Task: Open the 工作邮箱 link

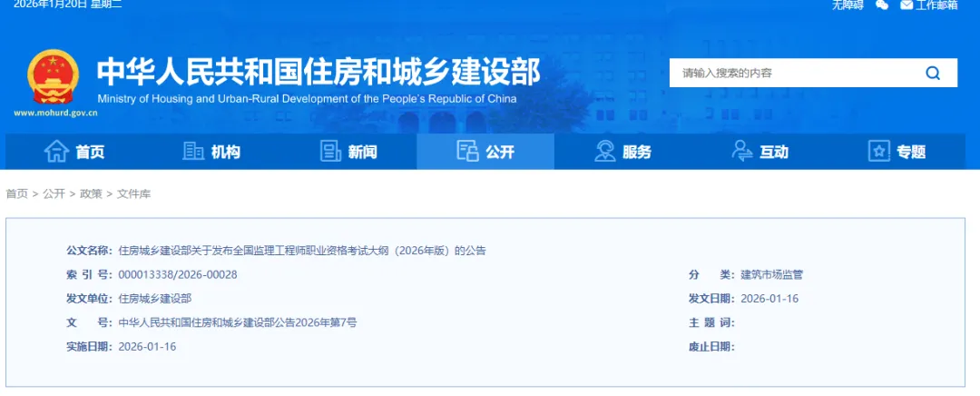Action: [x=936, y=5]
